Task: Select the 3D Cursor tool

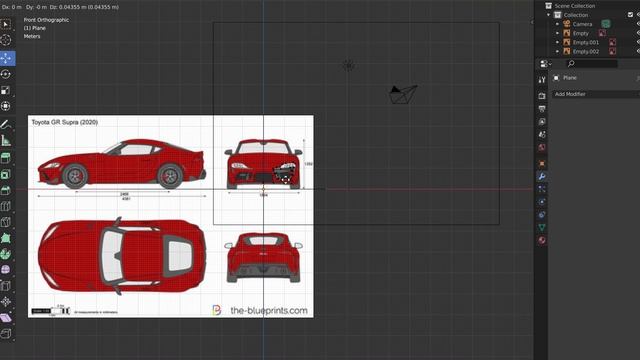Action: (6, 40)
